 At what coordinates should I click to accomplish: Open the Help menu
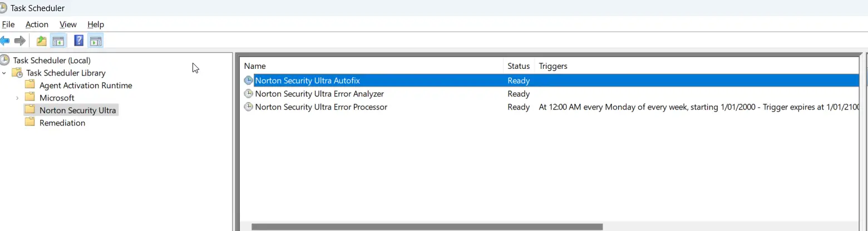point(96,24)
